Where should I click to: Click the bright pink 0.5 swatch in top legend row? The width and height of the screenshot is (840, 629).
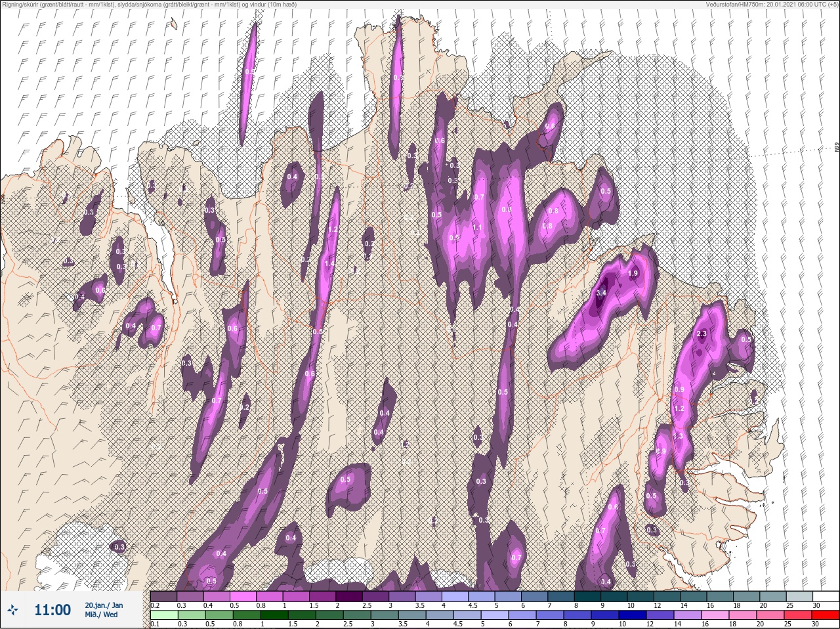click(x=243, y=596)
